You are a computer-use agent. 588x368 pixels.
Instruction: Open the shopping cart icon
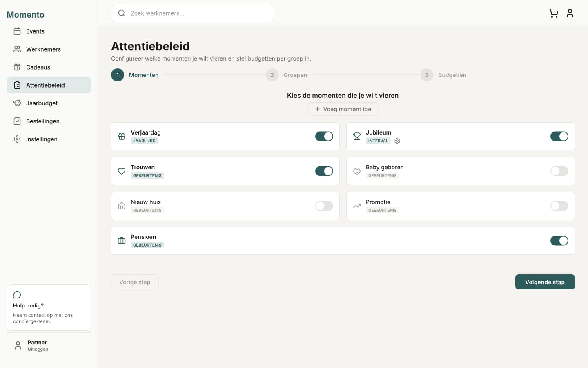coord(554,13)
